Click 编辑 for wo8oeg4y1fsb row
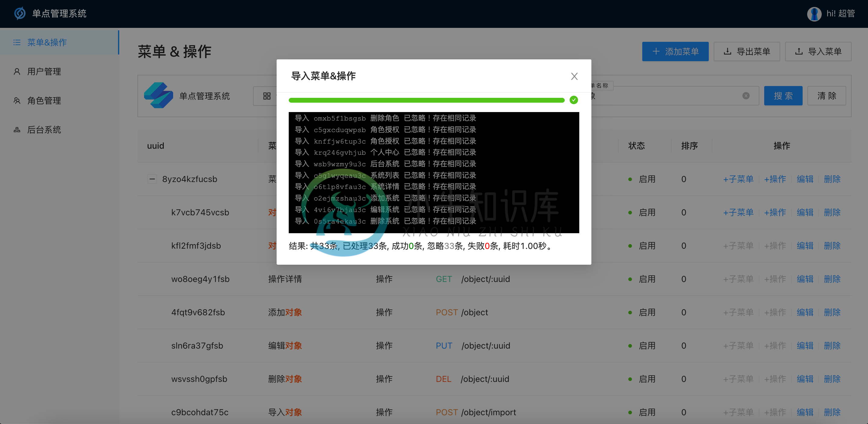Image resolution: width=868 pixels, height=424 pixels. [805, 279]
